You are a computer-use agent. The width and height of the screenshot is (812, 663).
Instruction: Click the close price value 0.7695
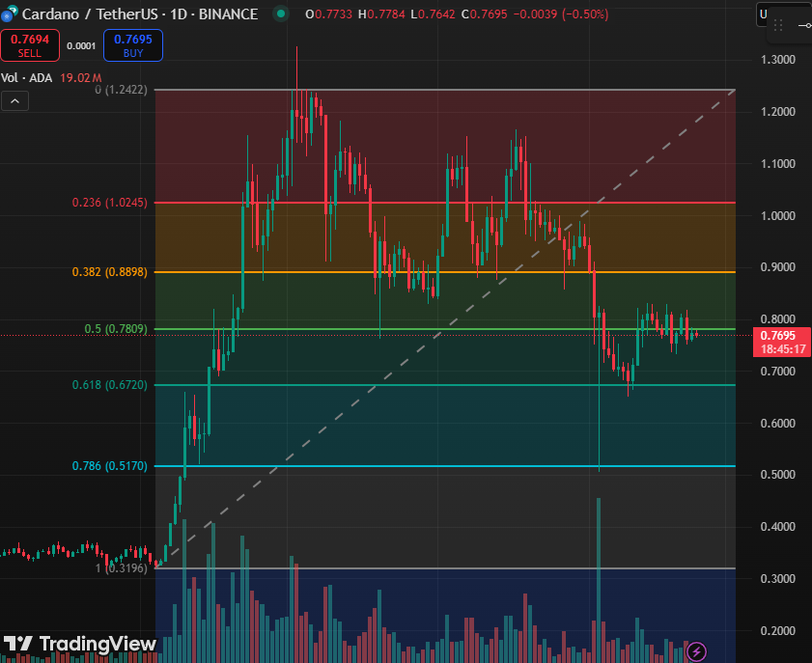click(x=489, y=14)
